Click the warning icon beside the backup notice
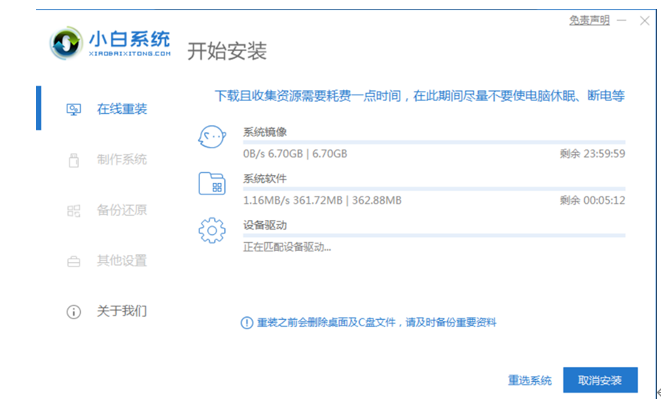The image size is (661, 406). (247, 323)
